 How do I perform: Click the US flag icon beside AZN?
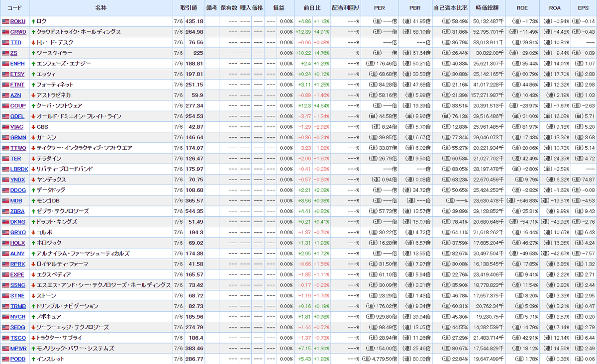(5, 95)
